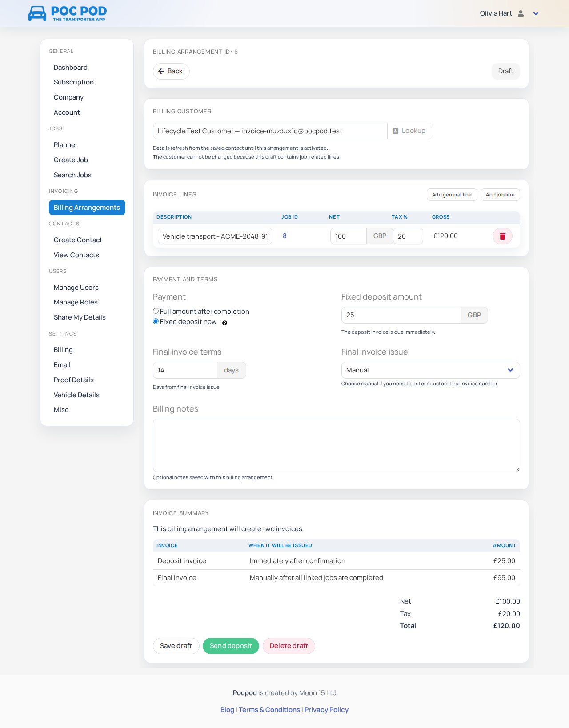
Task: Open Terms & Conditions link
Action: (x=269, y=710)
